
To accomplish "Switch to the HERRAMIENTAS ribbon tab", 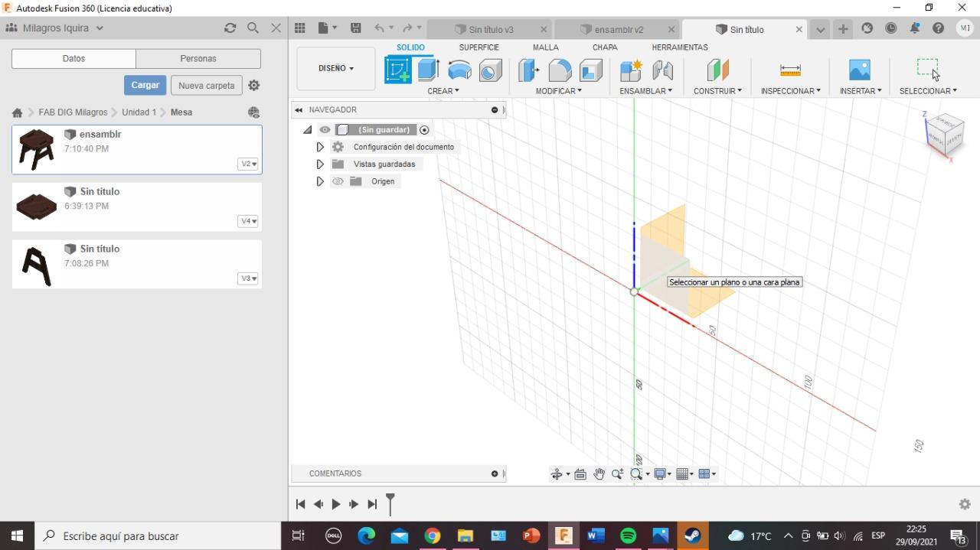I will coord(680,47).
